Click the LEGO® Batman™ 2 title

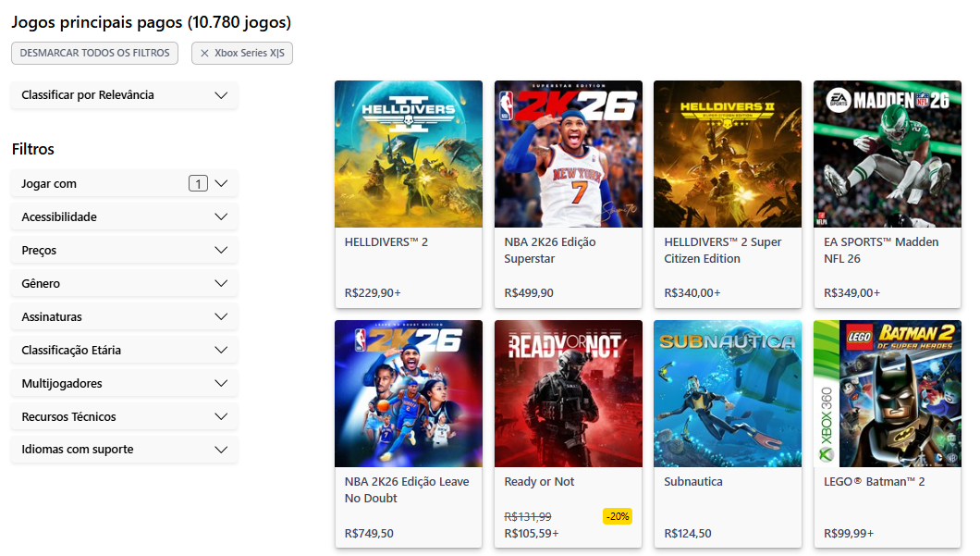coord(875,482)
